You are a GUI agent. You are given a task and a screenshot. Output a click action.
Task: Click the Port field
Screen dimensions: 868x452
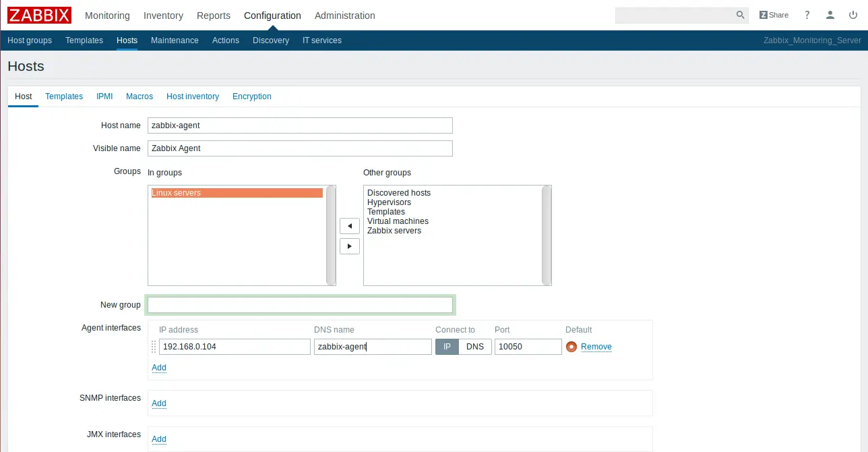click(x=528, y=347)
